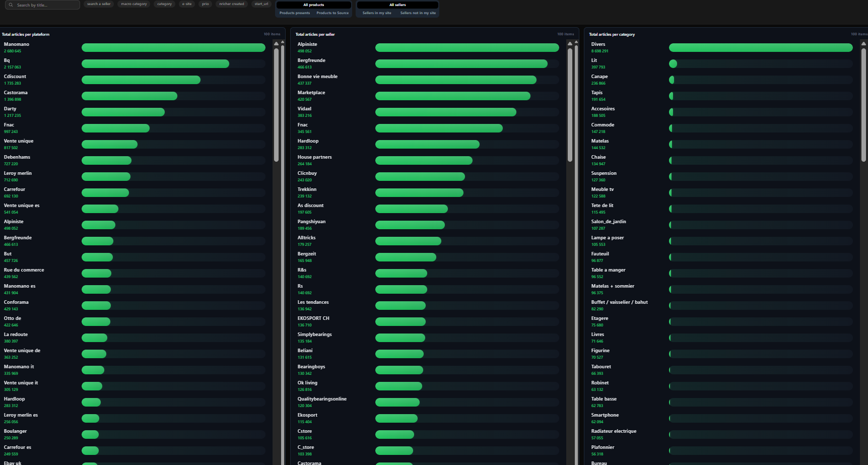Screen dimensions: 868x465
Task: Select the Fnac row showing 997 243
Action: [x=135, y=128]
